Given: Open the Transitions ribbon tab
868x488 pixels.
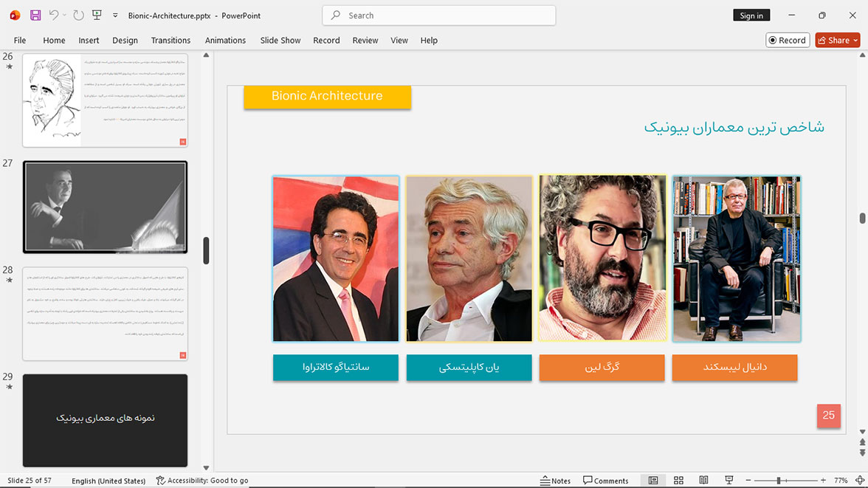Looking at the screenshot, I should (x=170, y=41).
